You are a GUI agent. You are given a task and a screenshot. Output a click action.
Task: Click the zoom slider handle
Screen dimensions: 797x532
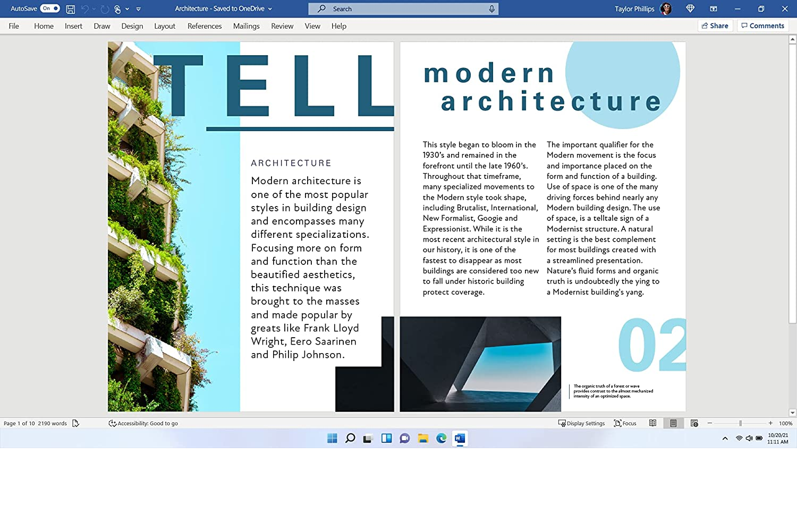pos(740,423)
